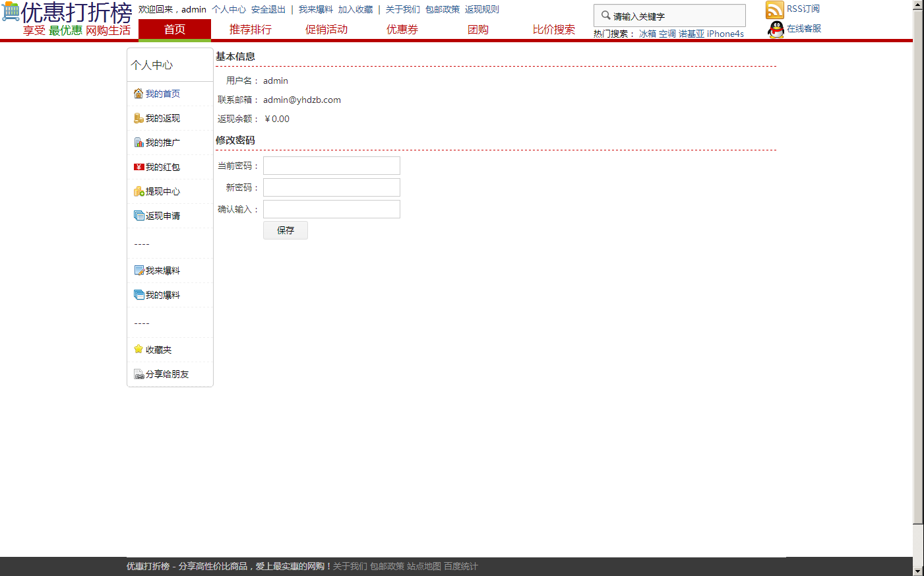This screenshot has width=924, height=576.
Task: Open 我的爆料 in sidebar
Action: (163, 295)
